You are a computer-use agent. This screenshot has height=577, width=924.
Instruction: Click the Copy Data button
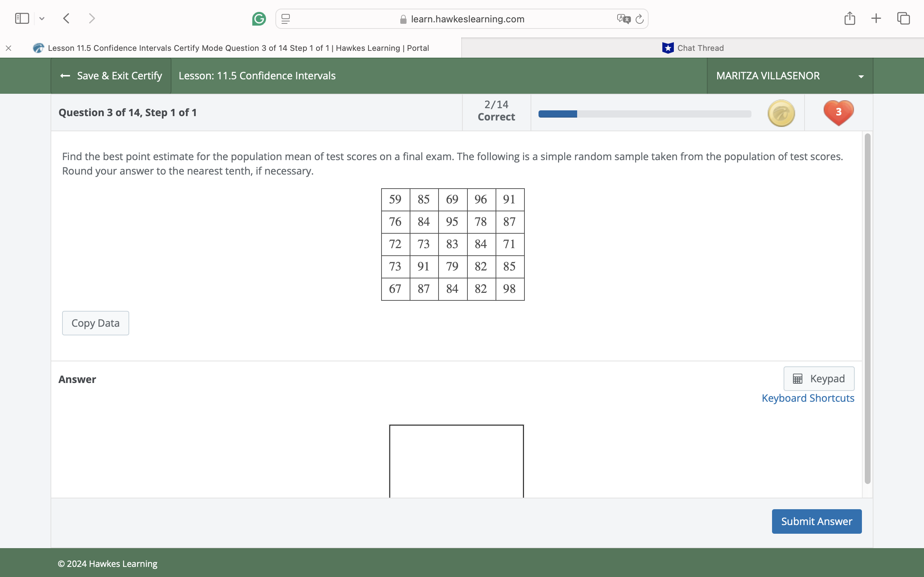tap(95, 323)
